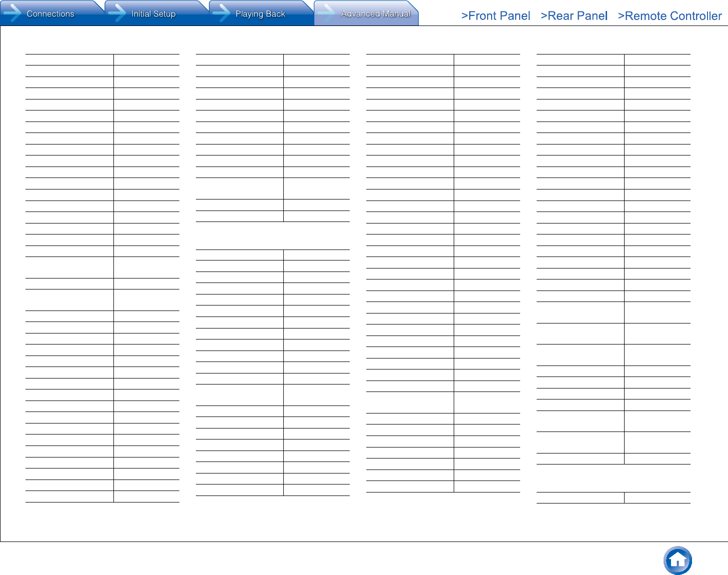Open the Connections tab
Screen dimensions: 728x575
(52, 13)
